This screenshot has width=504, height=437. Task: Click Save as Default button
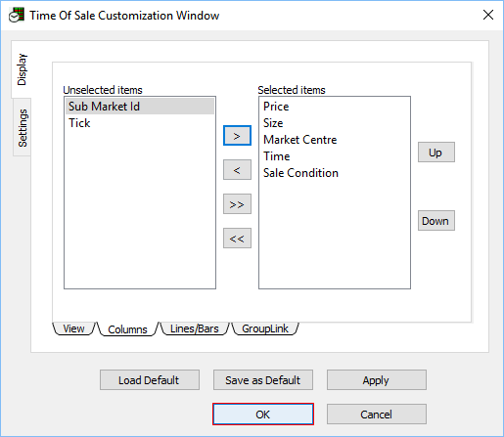coord(263,380)
